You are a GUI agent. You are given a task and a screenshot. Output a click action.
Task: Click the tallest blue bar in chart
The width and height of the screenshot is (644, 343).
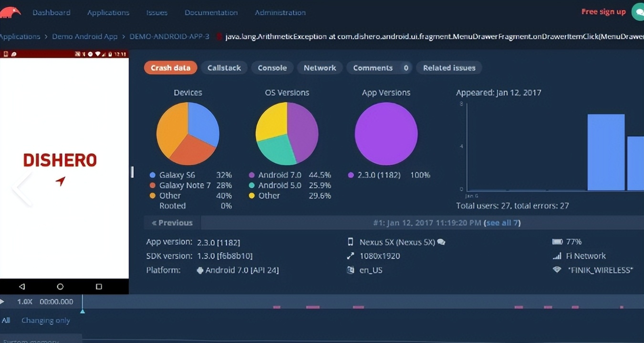[x=606, y=152]
